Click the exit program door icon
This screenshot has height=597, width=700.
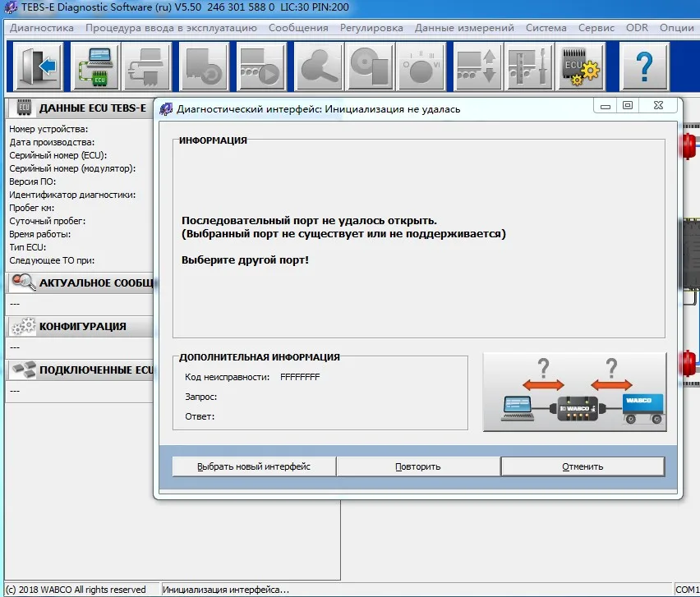pos(39,66)
